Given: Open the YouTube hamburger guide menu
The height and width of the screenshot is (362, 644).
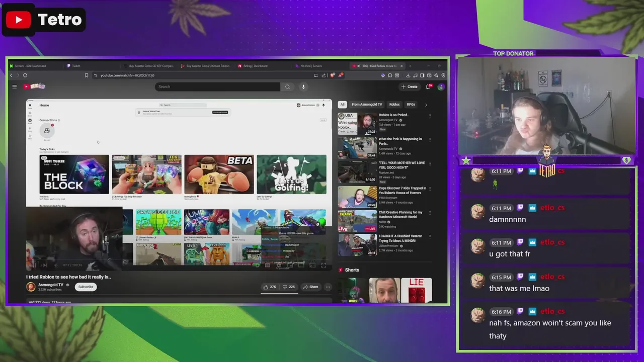Looking at the screenshot, I should point(15,86).
